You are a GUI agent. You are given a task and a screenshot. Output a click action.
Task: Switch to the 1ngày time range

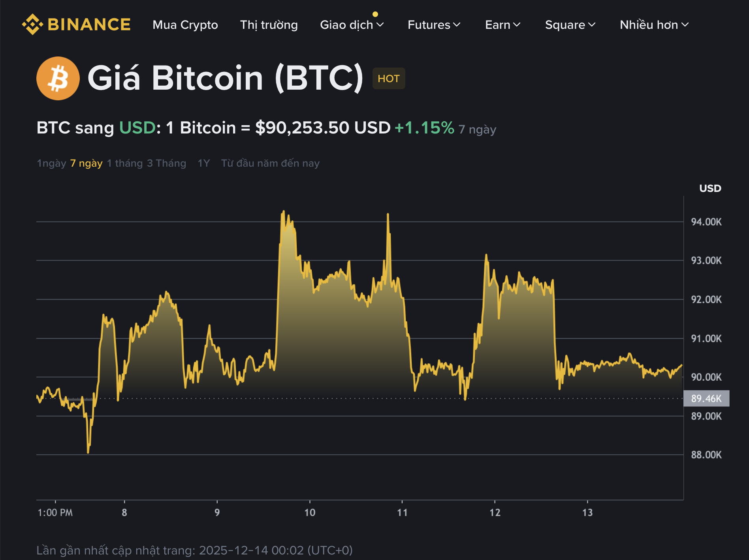pos(51,163)
